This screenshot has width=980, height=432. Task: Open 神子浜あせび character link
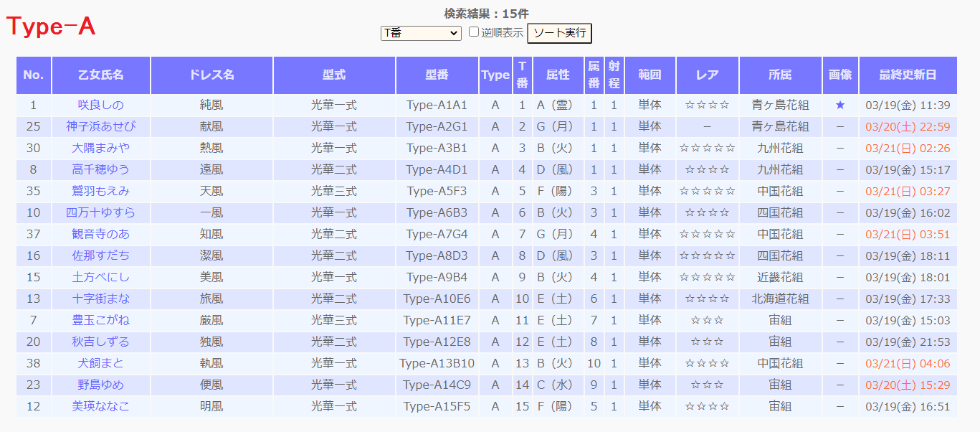101,127
